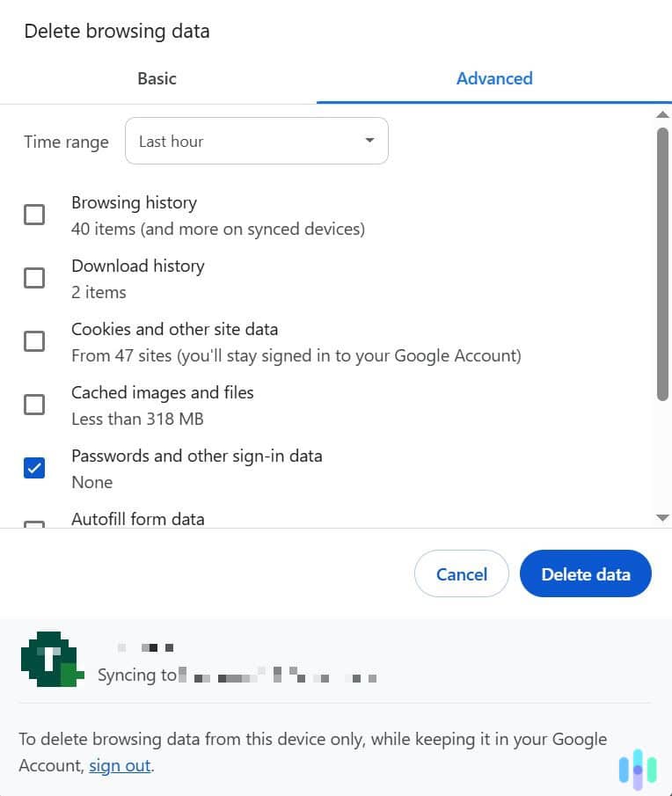The height and width of the screenshot is (796, 672).
Task: Click the scrollbar up arrow
Action: pyautogui.click(x=664, y=113)
